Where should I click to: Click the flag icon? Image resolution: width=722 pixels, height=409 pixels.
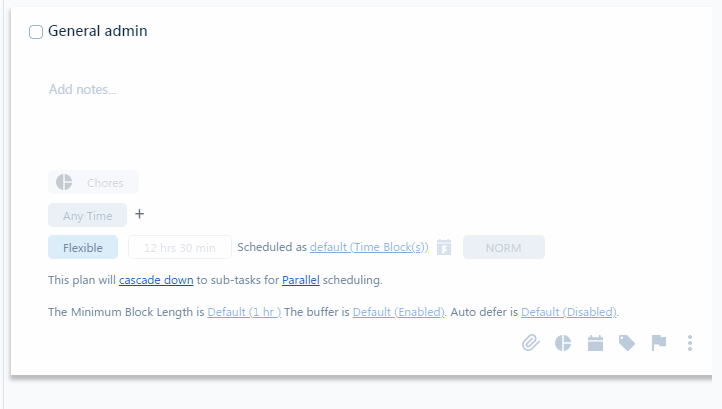coord(659,343)
